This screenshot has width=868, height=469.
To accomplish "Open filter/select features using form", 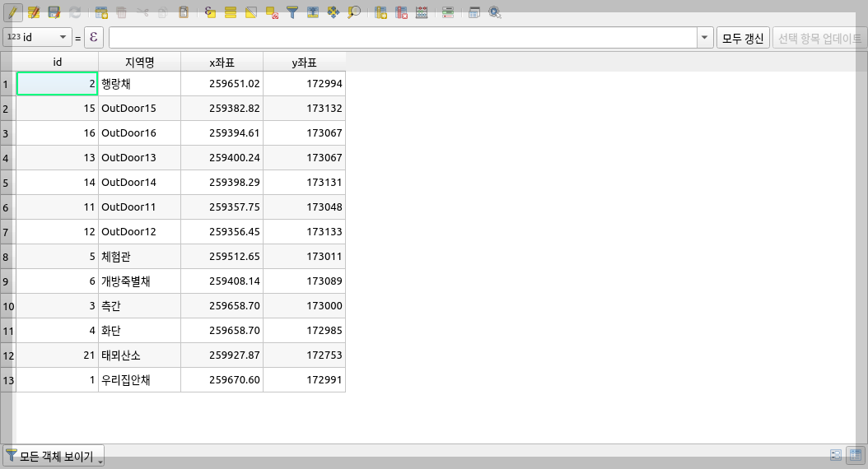I will click(292, 12).
